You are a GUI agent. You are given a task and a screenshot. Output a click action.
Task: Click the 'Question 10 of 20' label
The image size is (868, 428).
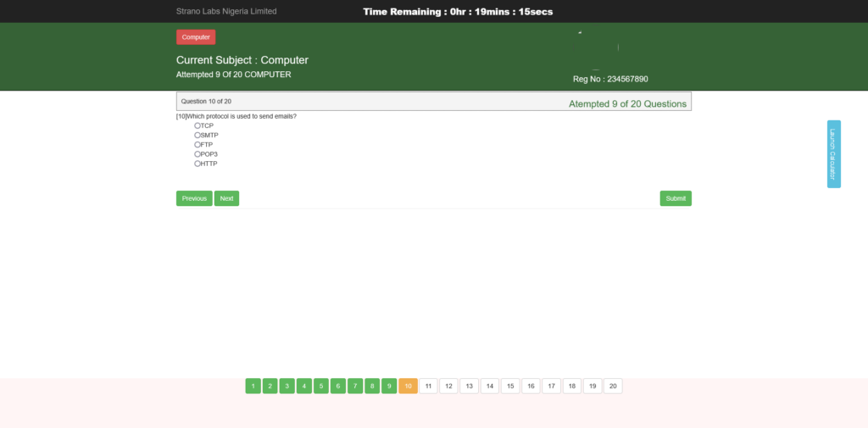tap(207, 102)
